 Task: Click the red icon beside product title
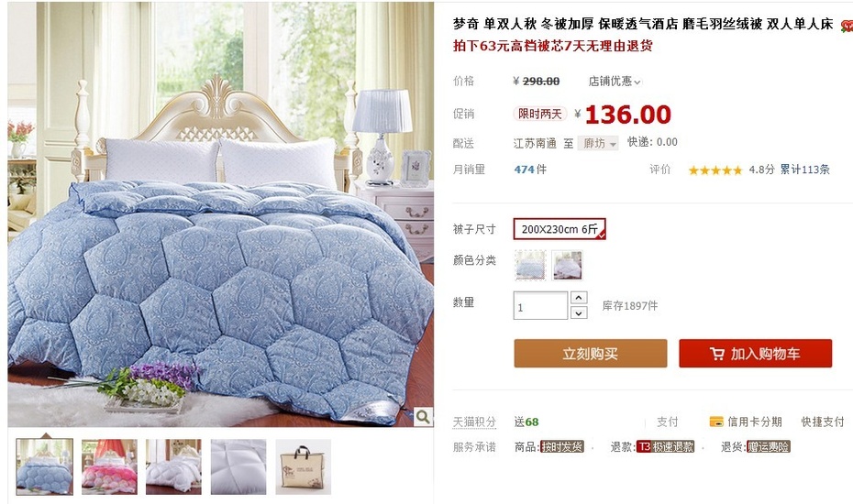point(847,26)
